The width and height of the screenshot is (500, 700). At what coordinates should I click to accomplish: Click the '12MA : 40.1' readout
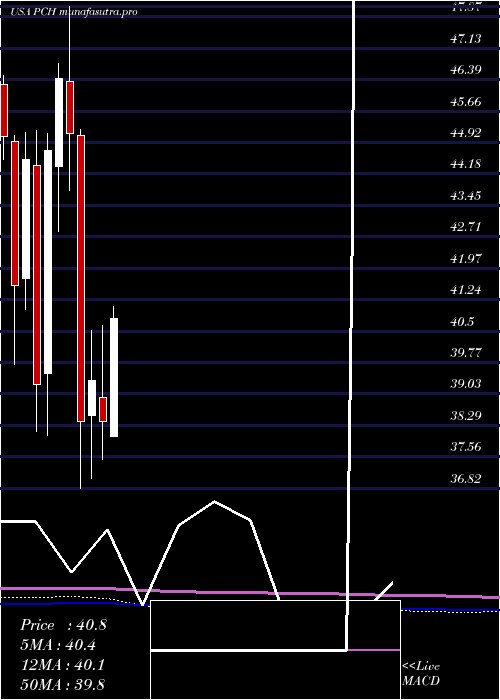63,665
